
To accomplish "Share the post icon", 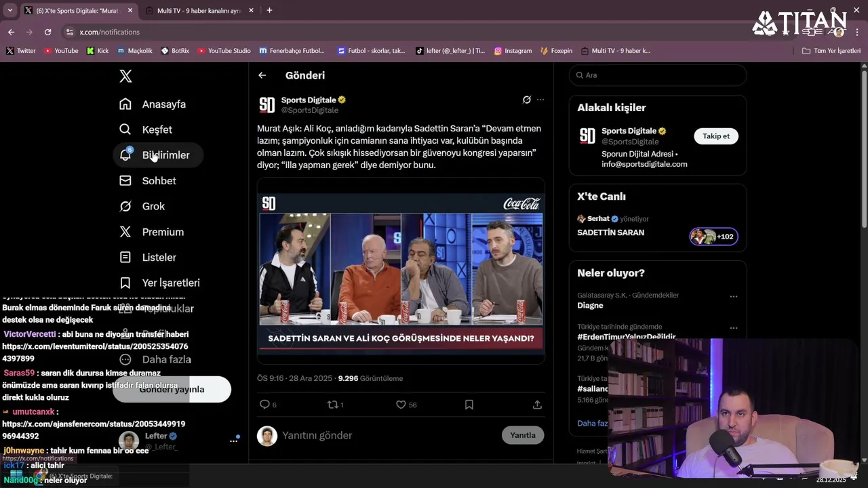I will pyautogui.click(x=537, y=405).
